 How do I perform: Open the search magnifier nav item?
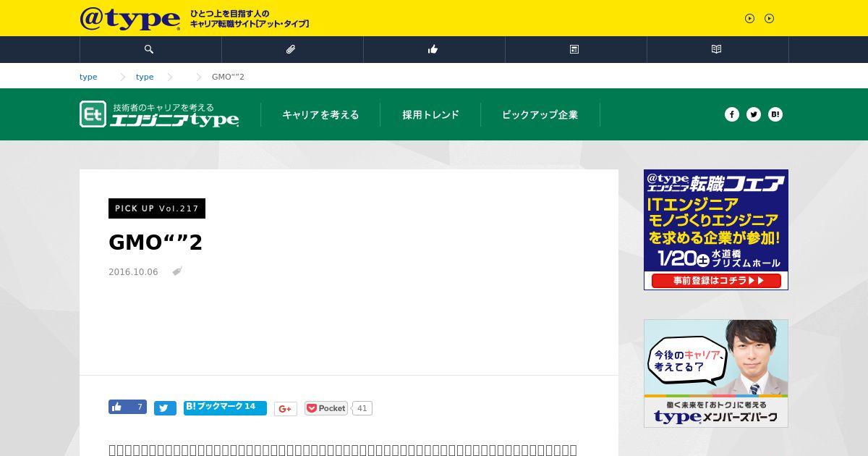point(149,49)
